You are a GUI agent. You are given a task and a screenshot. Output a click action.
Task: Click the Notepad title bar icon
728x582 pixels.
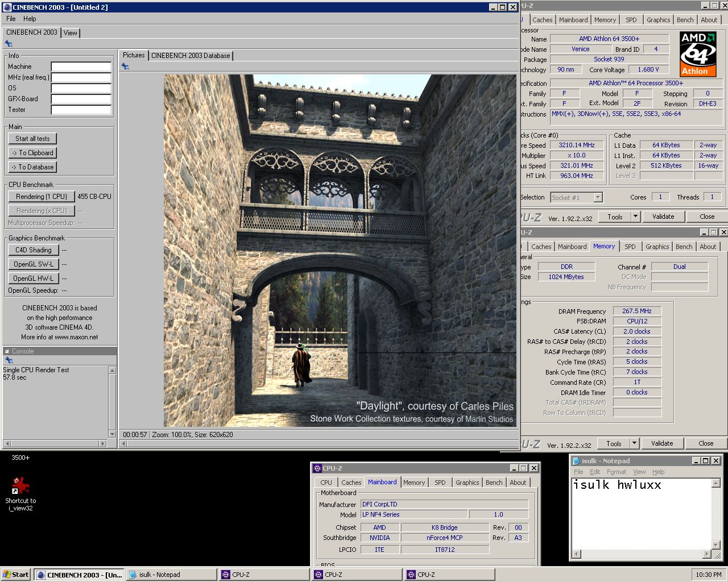(576, 461)
